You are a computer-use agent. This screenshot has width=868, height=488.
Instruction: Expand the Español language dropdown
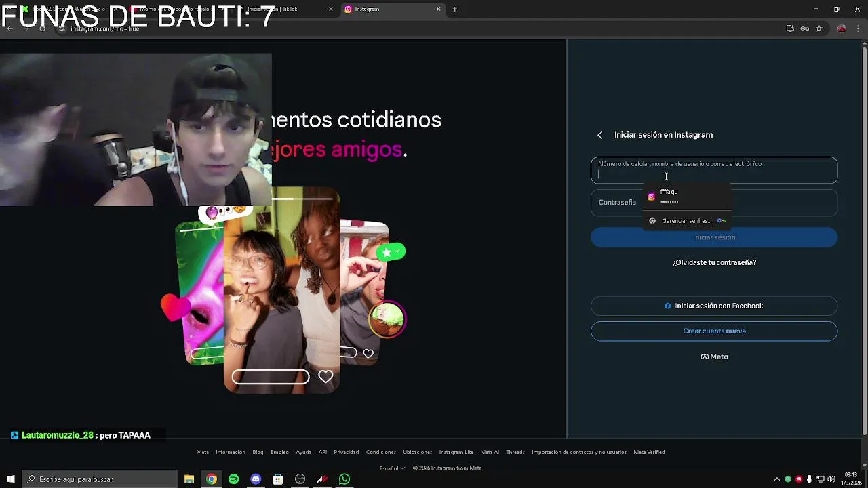point(392,468)
